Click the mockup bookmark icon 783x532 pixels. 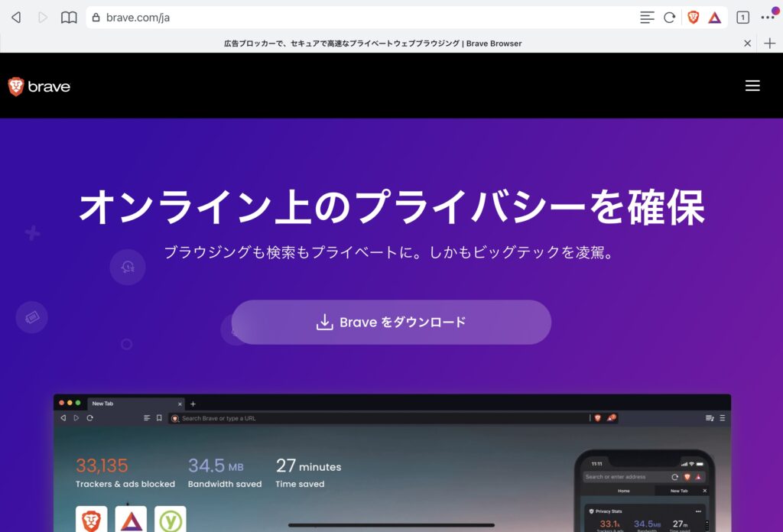(x=159, y=418)
